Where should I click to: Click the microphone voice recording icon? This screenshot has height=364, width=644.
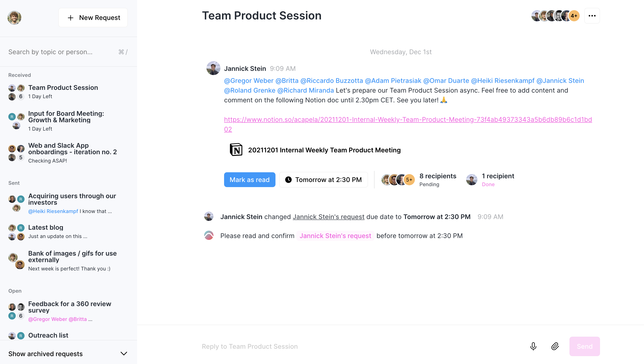533,346
